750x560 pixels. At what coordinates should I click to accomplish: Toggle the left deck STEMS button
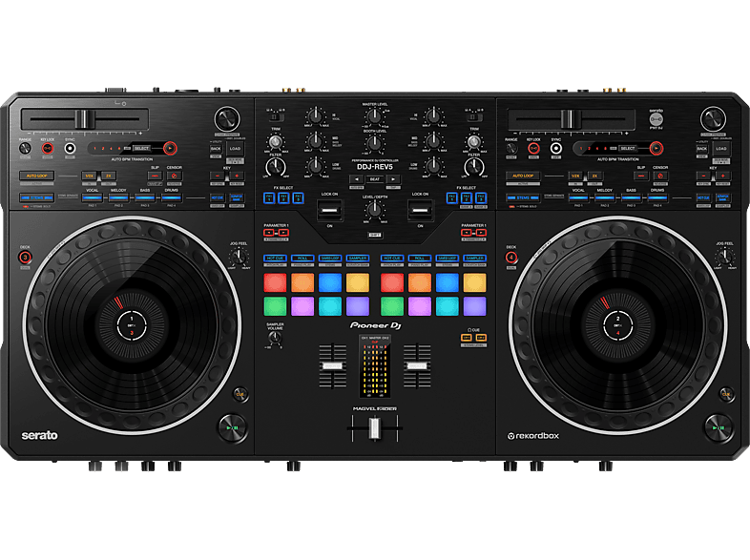[37, 197]
